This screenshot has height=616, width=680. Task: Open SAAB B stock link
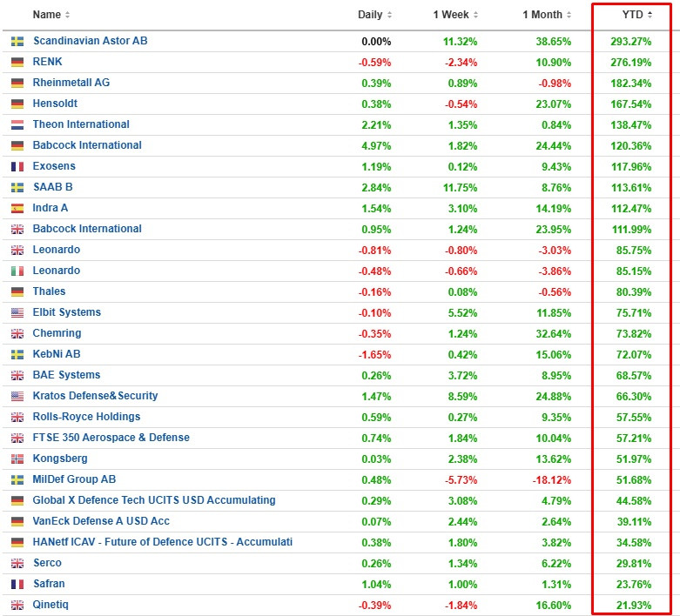53,187
